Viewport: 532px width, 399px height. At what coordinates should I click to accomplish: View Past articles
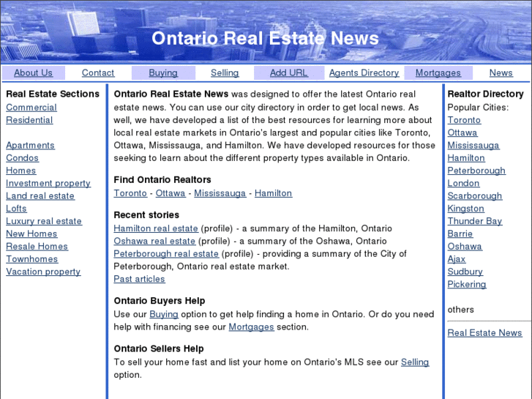click(139, 279)
